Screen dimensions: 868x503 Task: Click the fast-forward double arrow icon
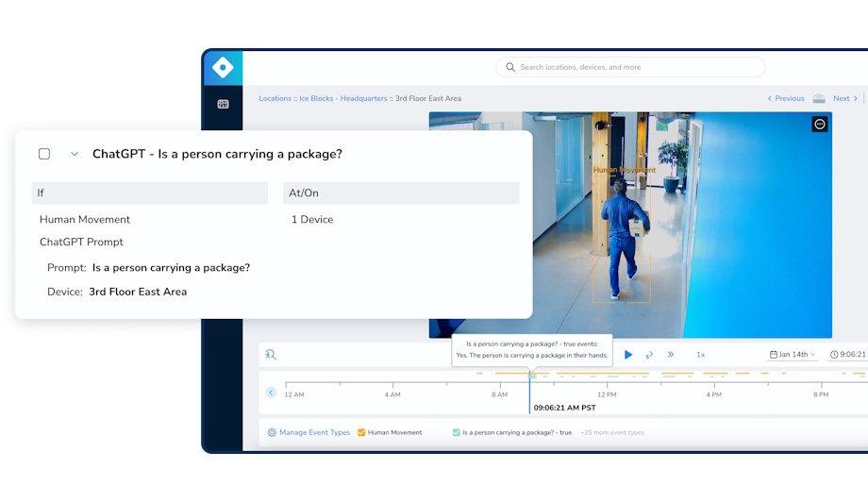[x=671, y=355]
